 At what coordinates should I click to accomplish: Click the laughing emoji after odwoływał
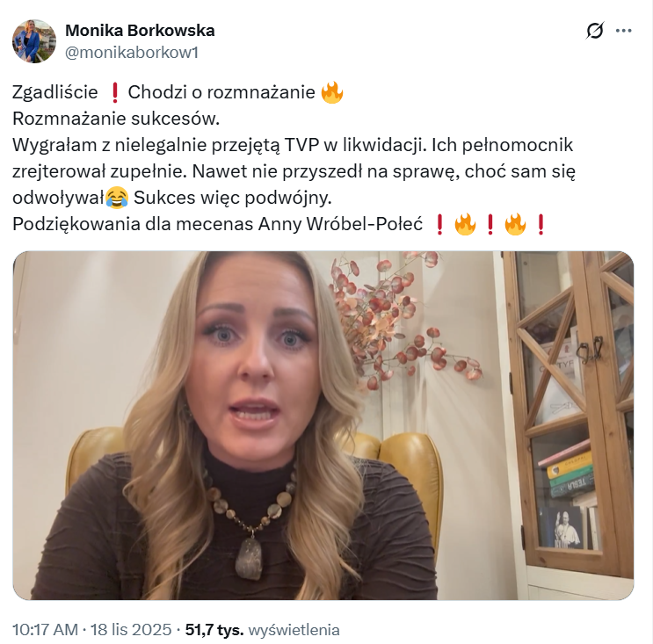(x=117, y=198)
